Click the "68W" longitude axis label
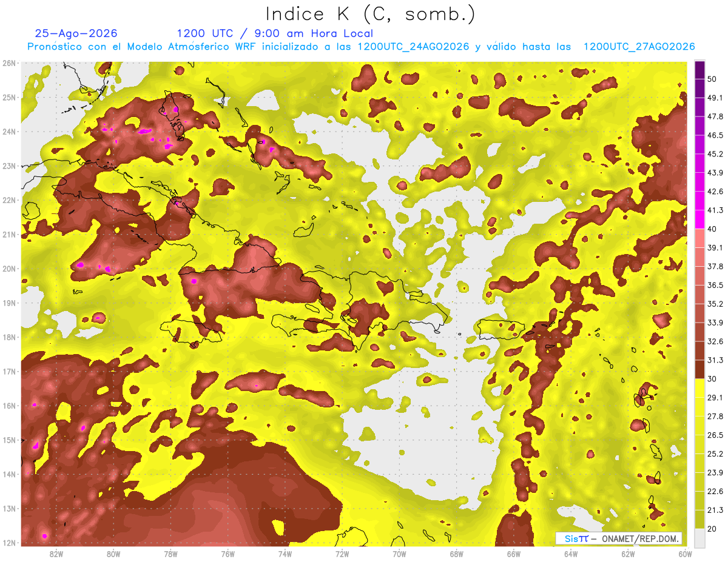This screenshot has height=562, width=728. [457, 554]
